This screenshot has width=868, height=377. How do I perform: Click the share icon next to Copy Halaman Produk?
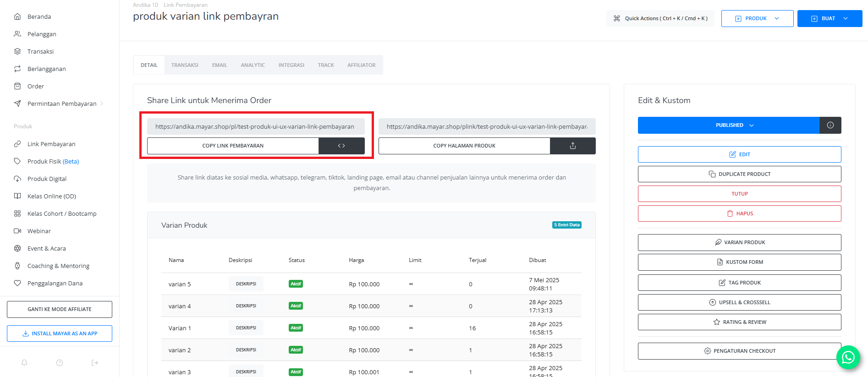tap(572, 146)
